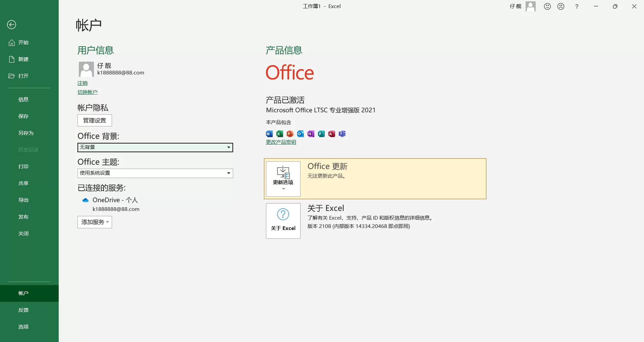This screenshot has width=644, height=342.
Task: Click the Excel product icon
Action: (279, 134)
